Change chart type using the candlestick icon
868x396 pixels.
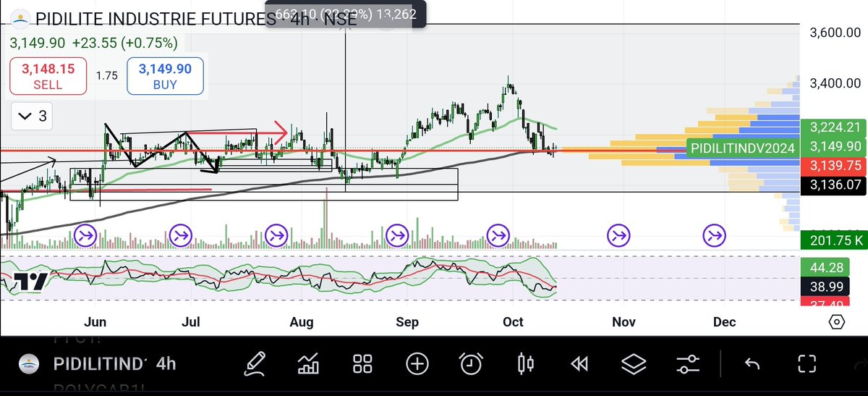[526, 364]
